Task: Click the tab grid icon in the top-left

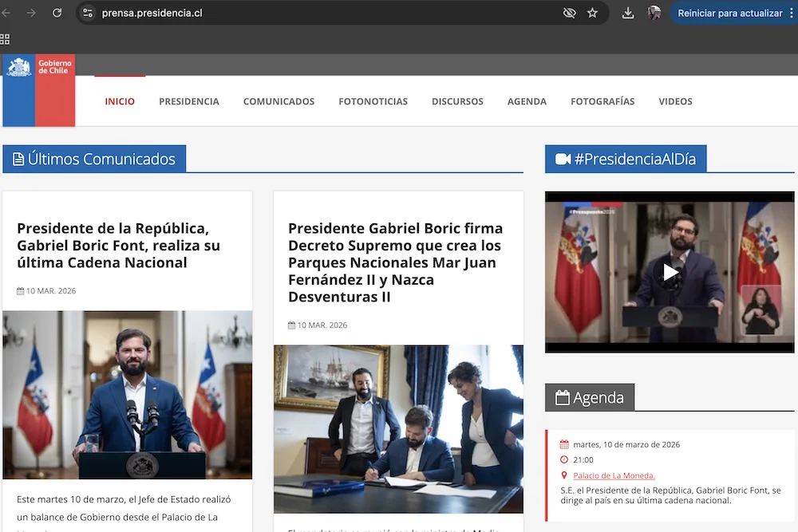Action: 6,38
